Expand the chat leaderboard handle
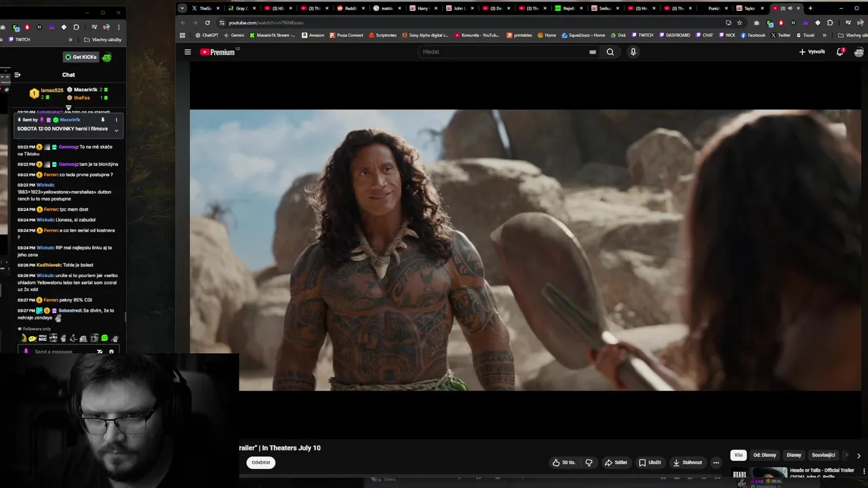The height and width of the screenshot is (488, 868). coord(68,108)
